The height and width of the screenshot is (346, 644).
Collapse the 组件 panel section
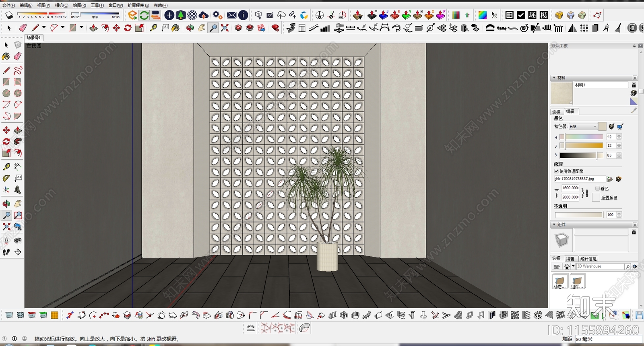(554, 224)
